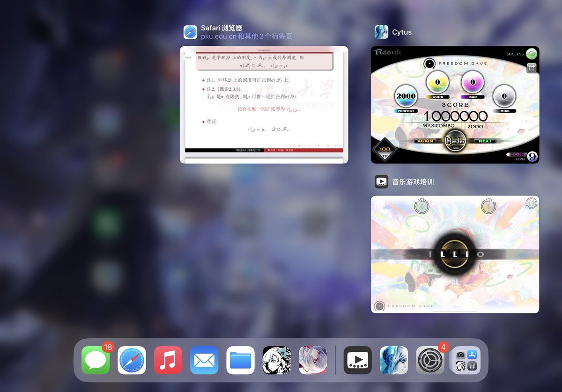Tap grey MISS orb in Cytus
This screenshot has width=562, height=392.
(505, 97)
